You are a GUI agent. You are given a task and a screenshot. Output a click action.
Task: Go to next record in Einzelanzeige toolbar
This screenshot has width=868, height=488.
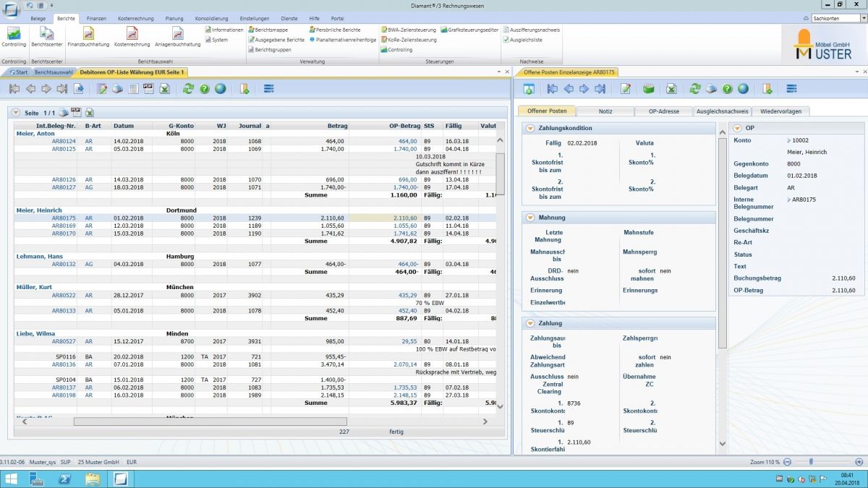point(584,89)
